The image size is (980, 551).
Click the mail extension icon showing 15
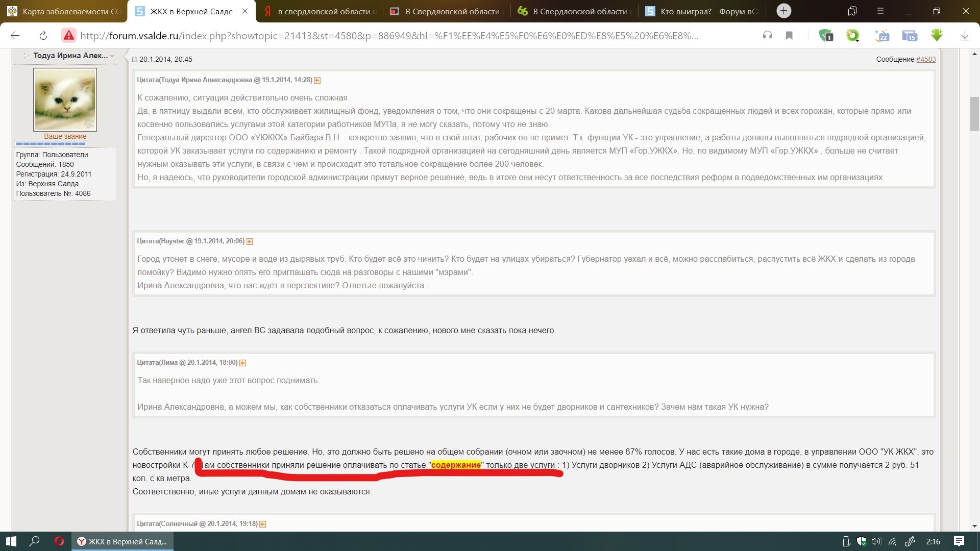point(909,35)
